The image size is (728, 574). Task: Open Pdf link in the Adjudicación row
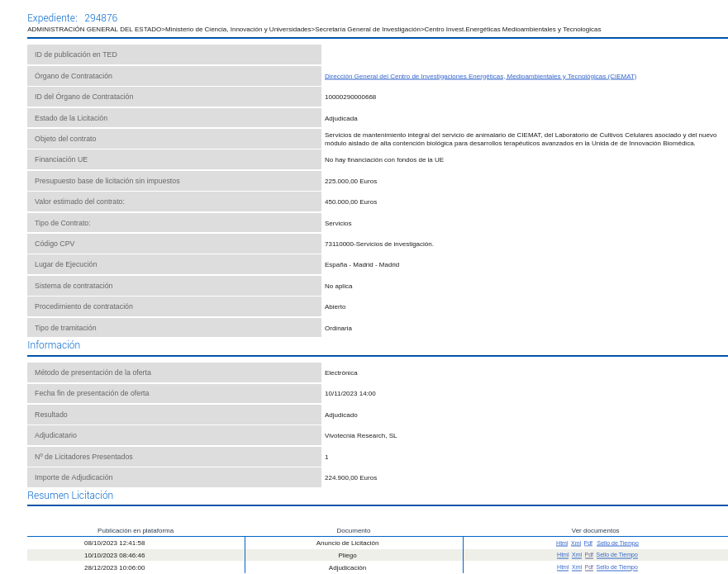click(588, 567)
